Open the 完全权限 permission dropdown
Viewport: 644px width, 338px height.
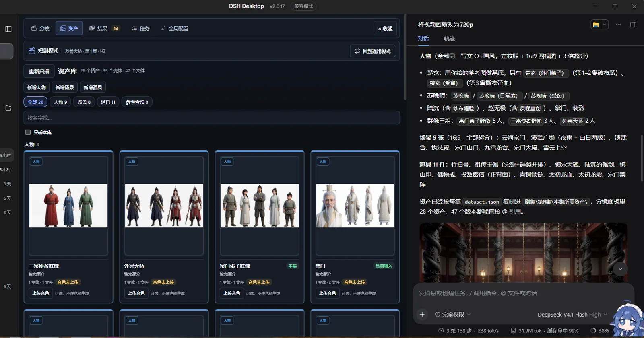click(453, 315)
